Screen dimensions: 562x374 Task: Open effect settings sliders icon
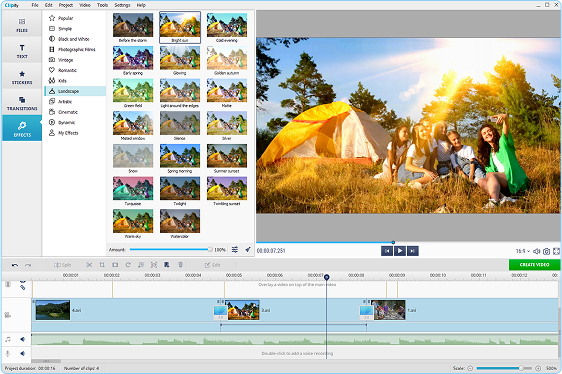point(235,250)
